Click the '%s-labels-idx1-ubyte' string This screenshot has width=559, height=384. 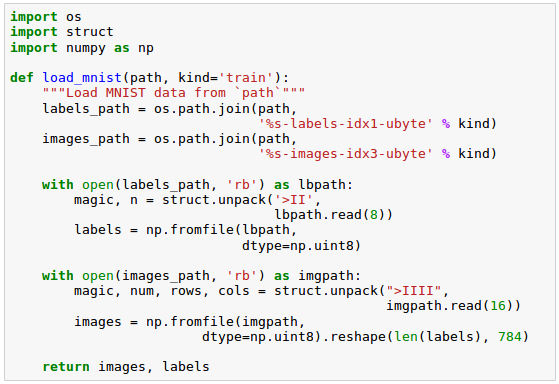345,124
